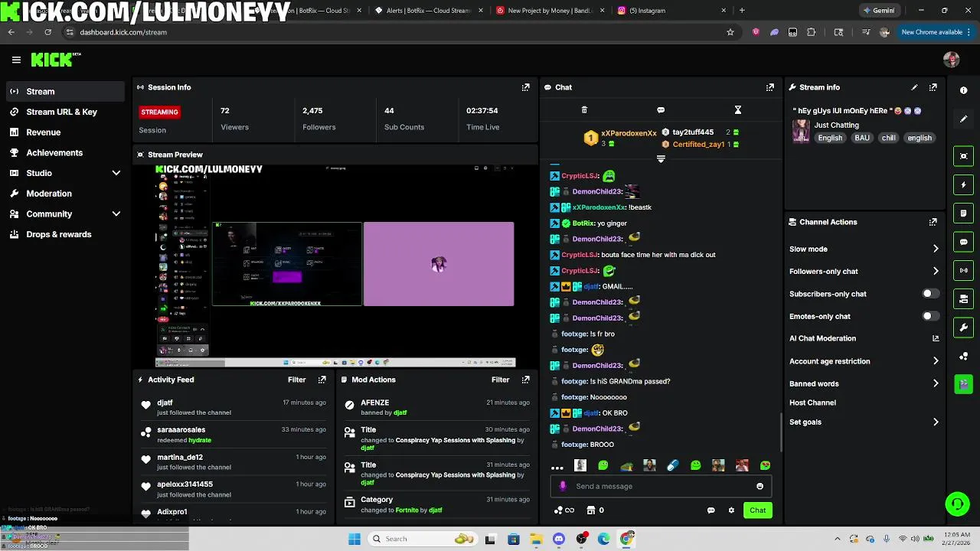Click the hourglass icon in chat header
The height and width of the screenshot is (551, 980).
(737, 110)
